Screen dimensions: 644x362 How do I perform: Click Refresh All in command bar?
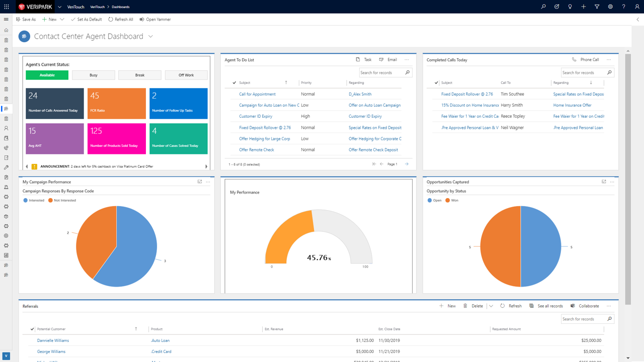pos(121,19)
